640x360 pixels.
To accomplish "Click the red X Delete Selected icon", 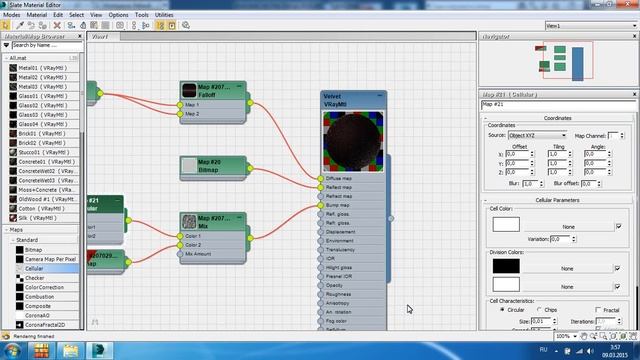I will coord(57,25).
